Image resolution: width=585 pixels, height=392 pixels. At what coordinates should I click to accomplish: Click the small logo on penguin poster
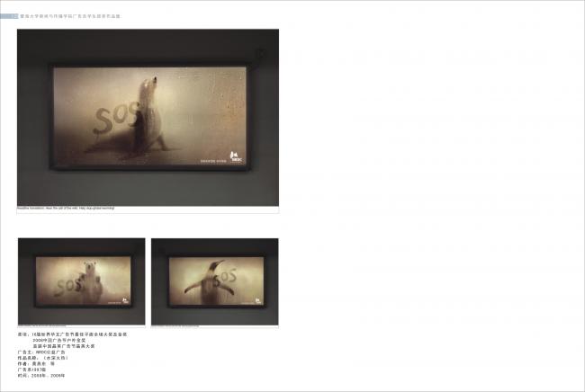(x=257, y=300)
